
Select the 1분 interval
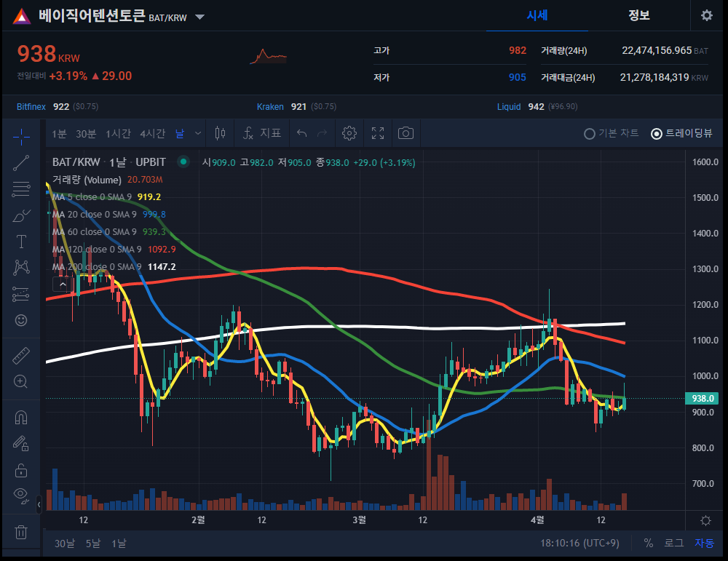(x=60, y=134)
